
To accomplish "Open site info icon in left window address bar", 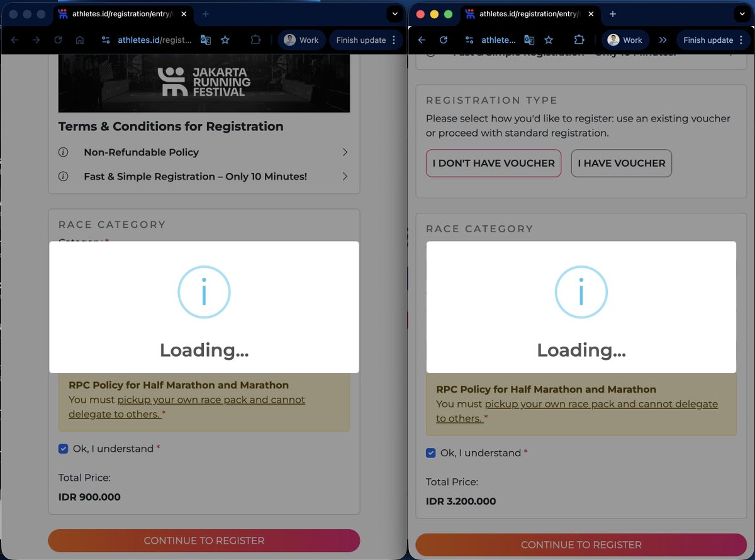I will [x=106, y=40].
